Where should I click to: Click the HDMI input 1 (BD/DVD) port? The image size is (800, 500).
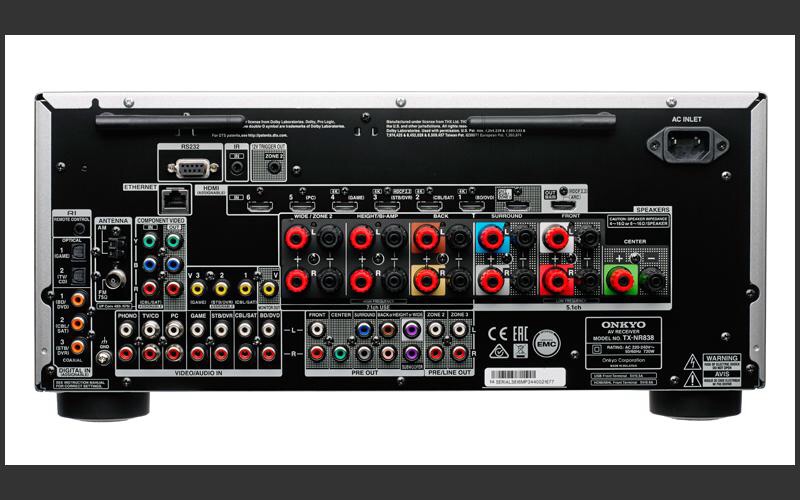(471, 206)
